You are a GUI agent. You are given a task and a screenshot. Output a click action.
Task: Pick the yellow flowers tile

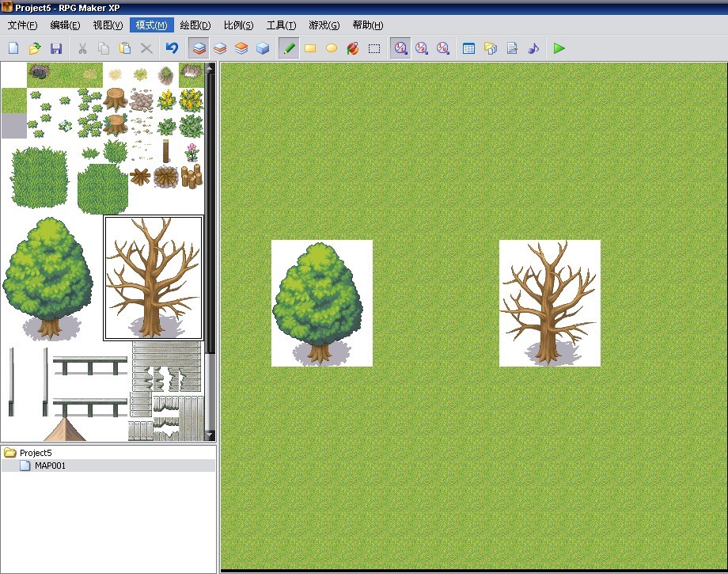(x=191, y=100)
